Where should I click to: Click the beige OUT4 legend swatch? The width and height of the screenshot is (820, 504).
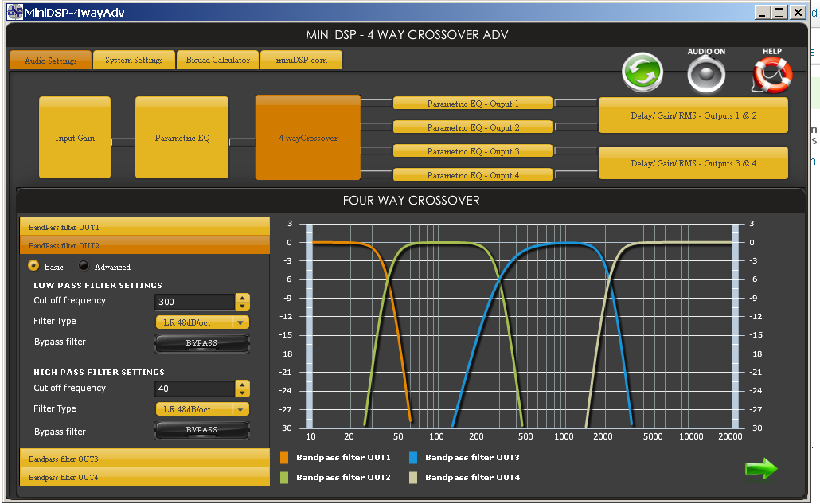(413, 478)
